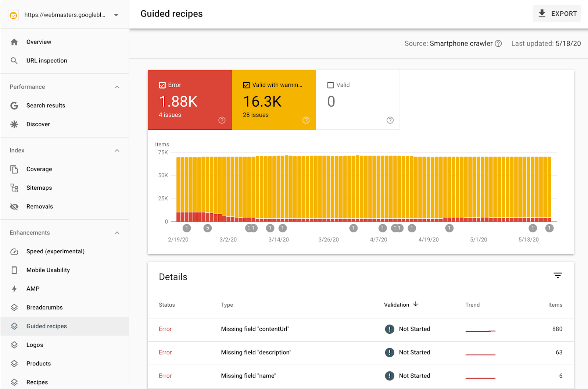Click the EXPORT button
This screenshot has width=588, height=389.
click(556, 13)
